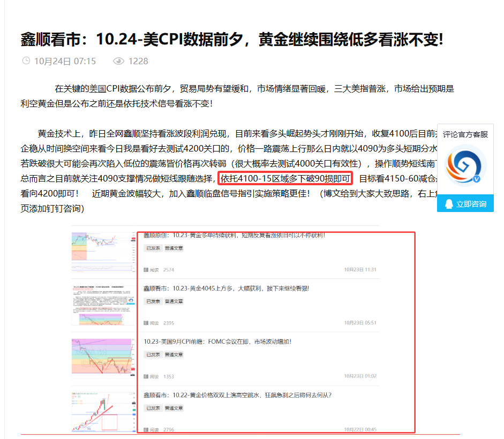The image size is (504, 439).
Task: Click the read-count icon beside 2395
Action: pyautogui.click(x=146, y=323)
